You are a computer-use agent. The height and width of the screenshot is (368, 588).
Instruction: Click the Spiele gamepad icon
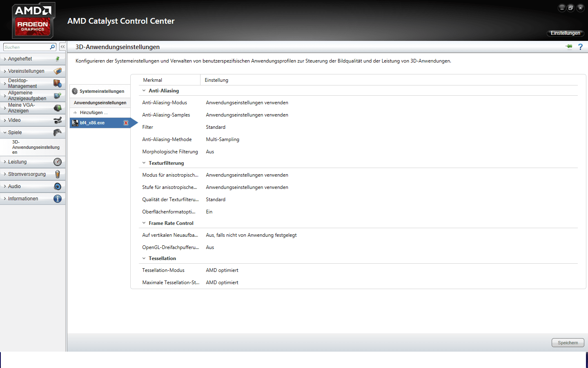tap(58, 132)
